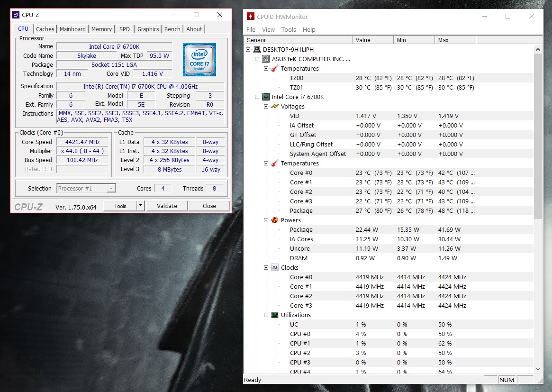
Task: Click the Powers flame icon
Action: pos(275,220)
